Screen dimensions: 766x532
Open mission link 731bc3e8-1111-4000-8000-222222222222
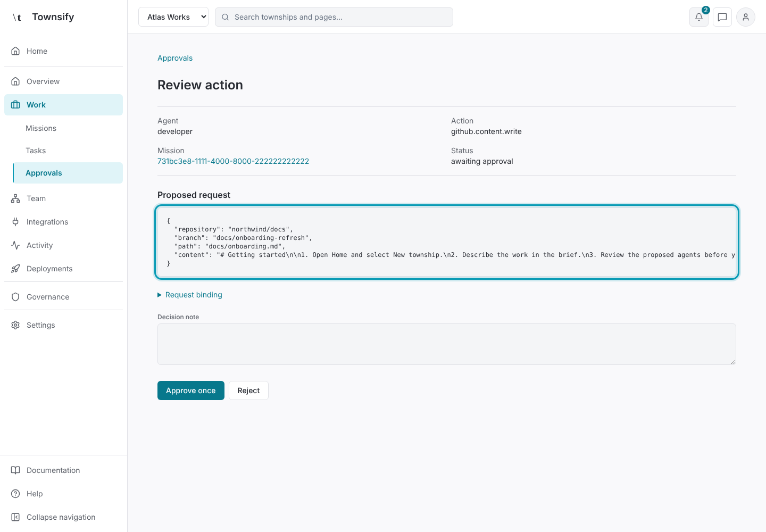[233, 161]
